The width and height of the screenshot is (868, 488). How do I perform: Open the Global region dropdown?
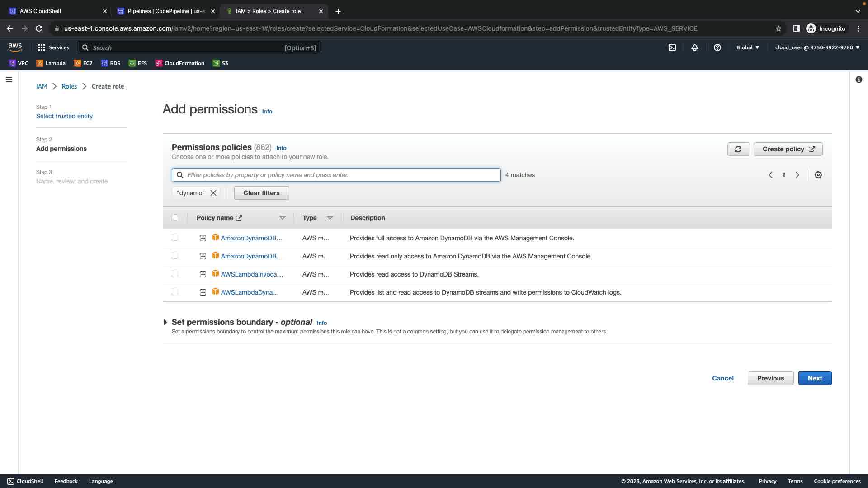pyautogui.click(x=747, y=47)
